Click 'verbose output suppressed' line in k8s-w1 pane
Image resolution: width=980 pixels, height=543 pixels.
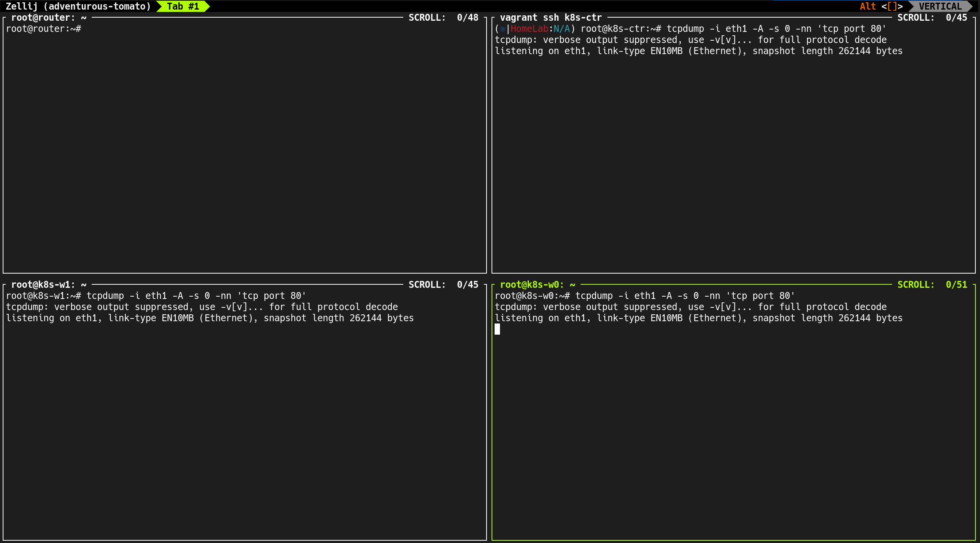pos(202,307)
